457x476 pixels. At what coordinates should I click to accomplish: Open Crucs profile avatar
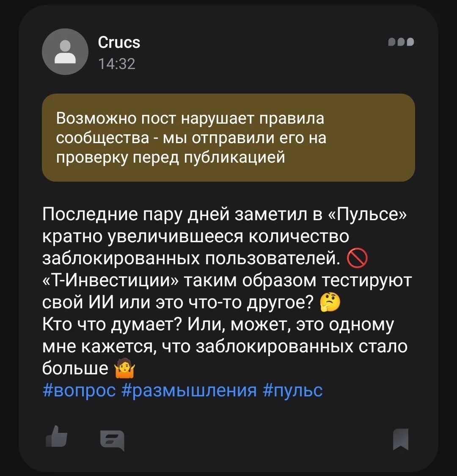tap(65, 52)
